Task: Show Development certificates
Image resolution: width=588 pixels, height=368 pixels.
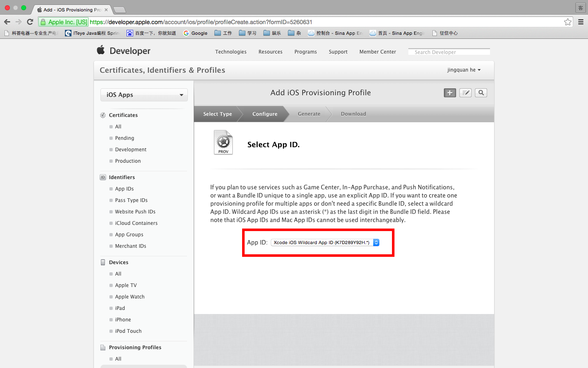Action: point(131,150)
